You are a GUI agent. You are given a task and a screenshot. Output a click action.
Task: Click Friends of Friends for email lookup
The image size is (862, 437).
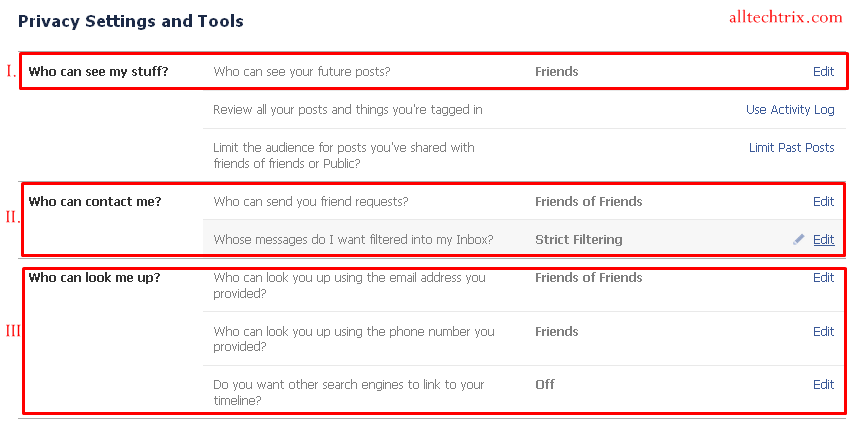click(589, 277)
